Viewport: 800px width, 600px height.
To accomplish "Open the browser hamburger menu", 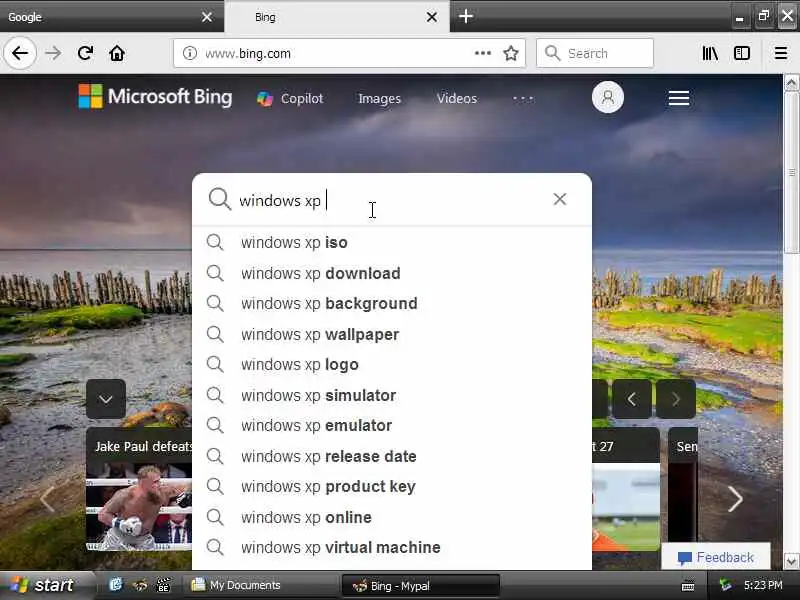I will point(781,53).
